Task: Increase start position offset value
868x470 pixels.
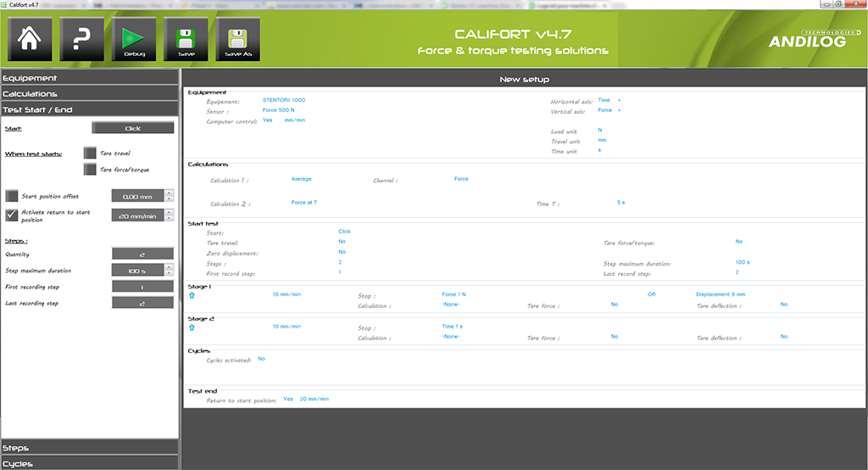Action: pyautogui.click(x=170, y=193)
